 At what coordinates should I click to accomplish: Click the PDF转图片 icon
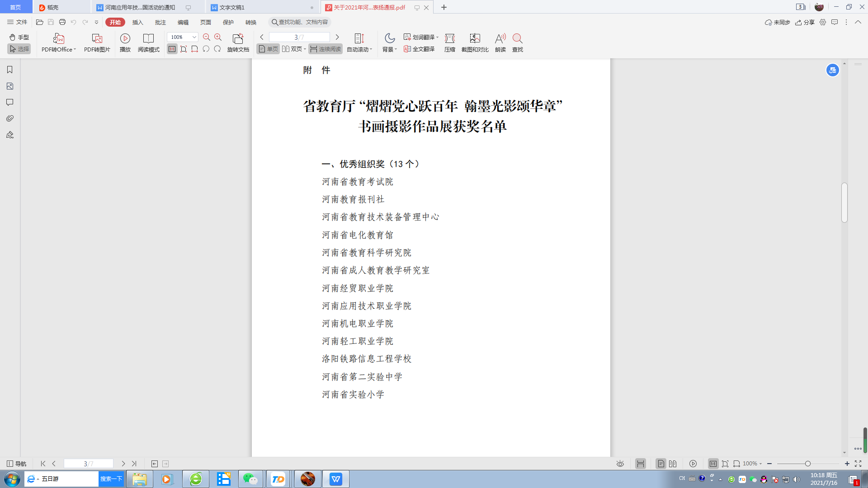pos(97,39)
